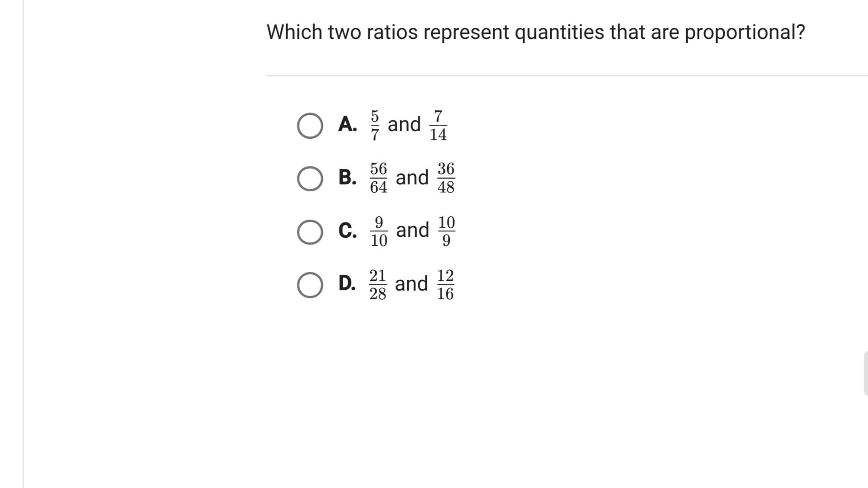Mark option D radio button
This screenshot has width=868, height=488.
click(310, 285)
